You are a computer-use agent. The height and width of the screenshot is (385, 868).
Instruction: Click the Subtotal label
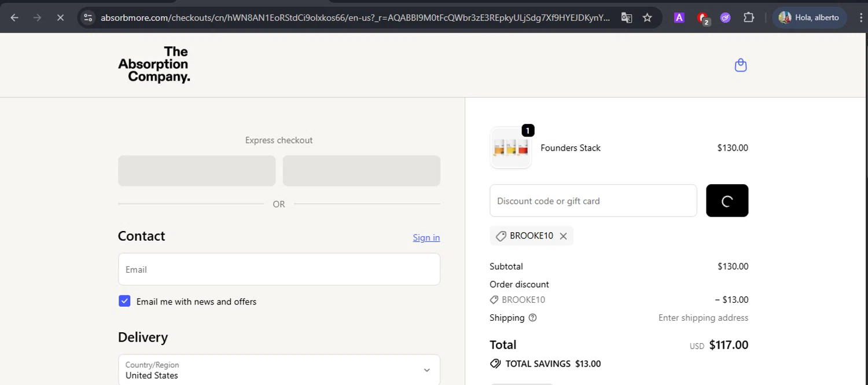tap(506, 266)
